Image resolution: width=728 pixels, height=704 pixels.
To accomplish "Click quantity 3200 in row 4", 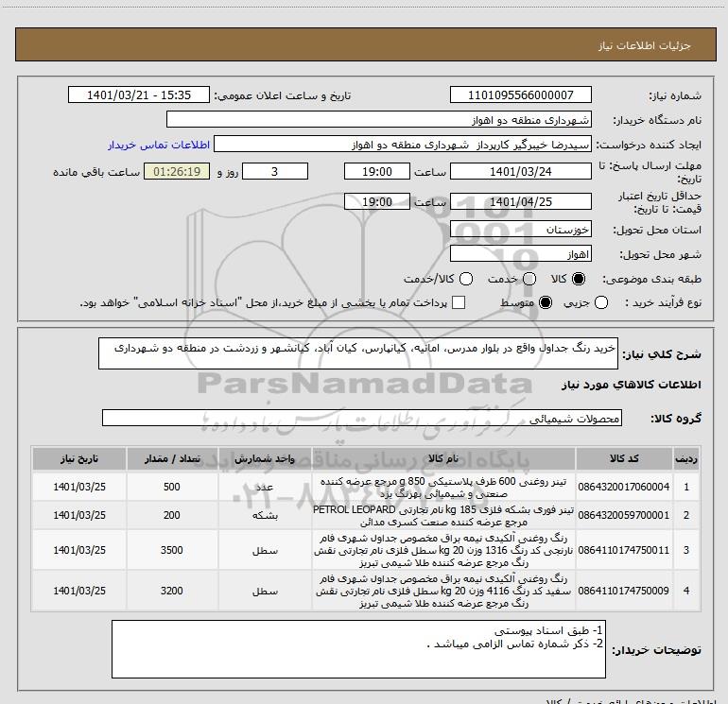I will [172, 591].
